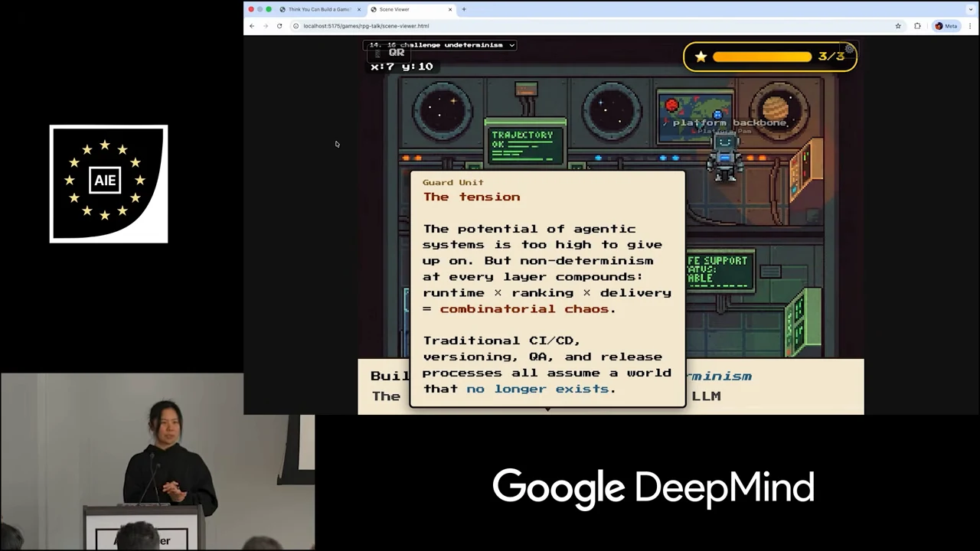This screenshot has height=551, width=980.
Task: Bookmark this page with the star icon
Action: tap(898, 26)
